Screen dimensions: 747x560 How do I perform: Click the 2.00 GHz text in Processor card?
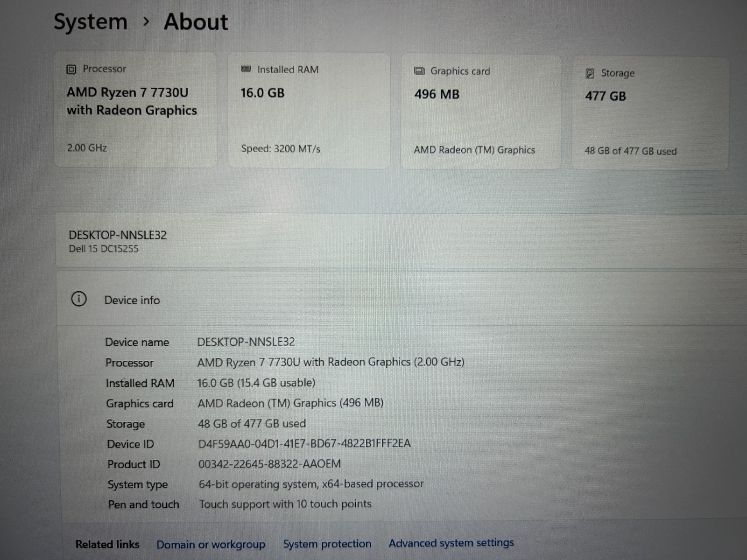(x=87, y=148)
